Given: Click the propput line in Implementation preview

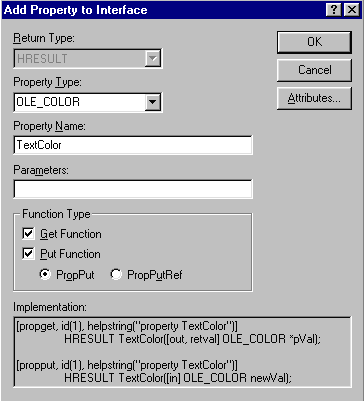Looking at the screenshot, I should [x=127, y=365].
